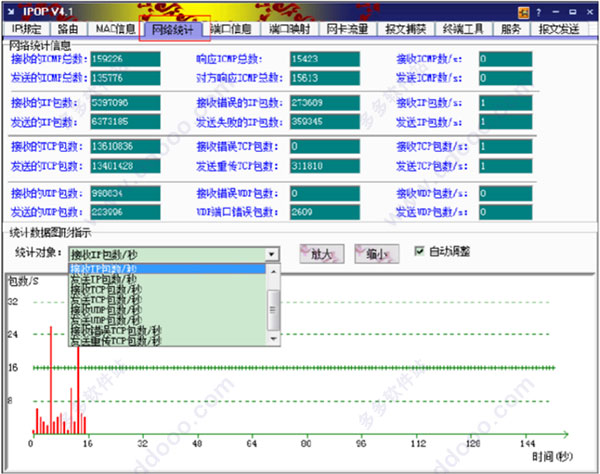Click the 接收错误TCP包数 value field
Screen dimensions: 600x474
[324, 147]
